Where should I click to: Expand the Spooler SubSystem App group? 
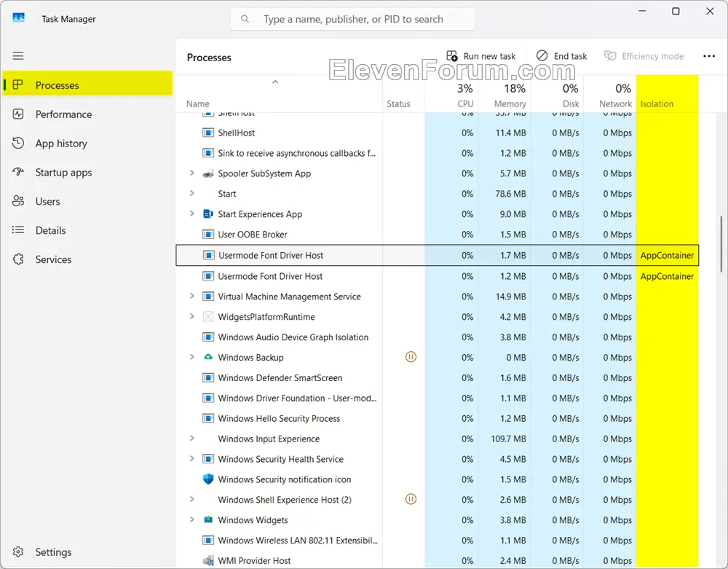coord(191,173)
